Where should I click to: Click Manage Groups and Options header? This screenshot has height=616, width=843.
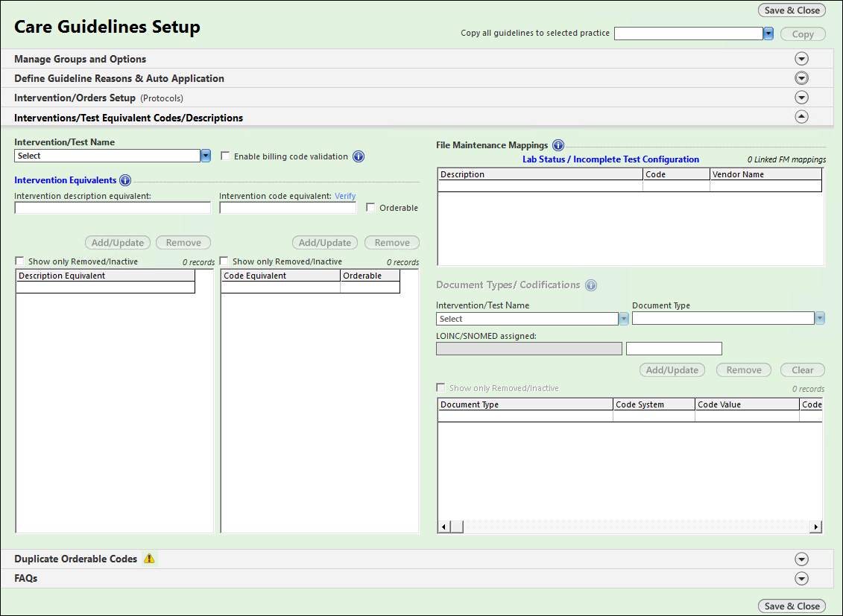(80, 59)
